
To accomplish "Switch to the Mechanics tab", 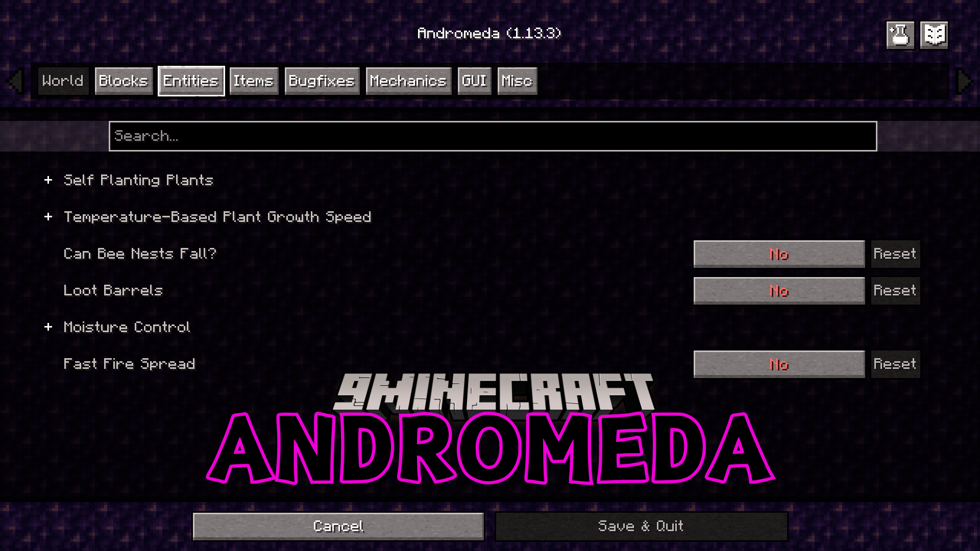I will tap(408, 80).
